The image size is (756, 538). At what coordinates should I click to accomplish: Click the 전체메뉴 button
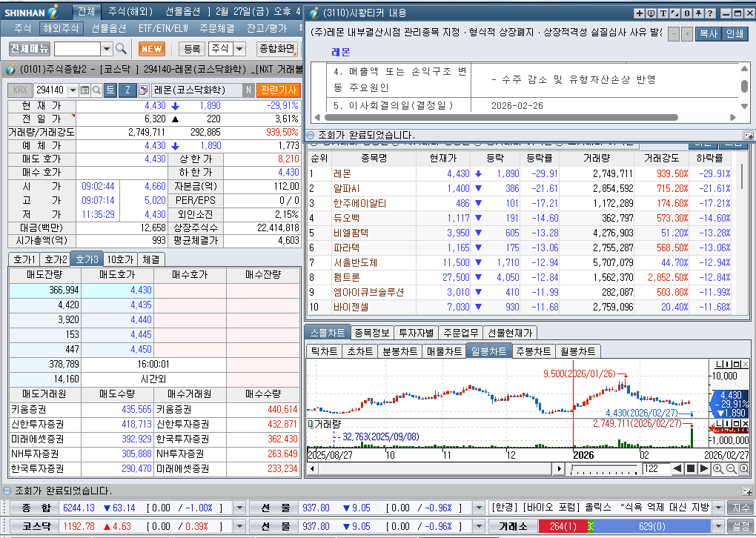pyautogui.click(x=30, y=49)
